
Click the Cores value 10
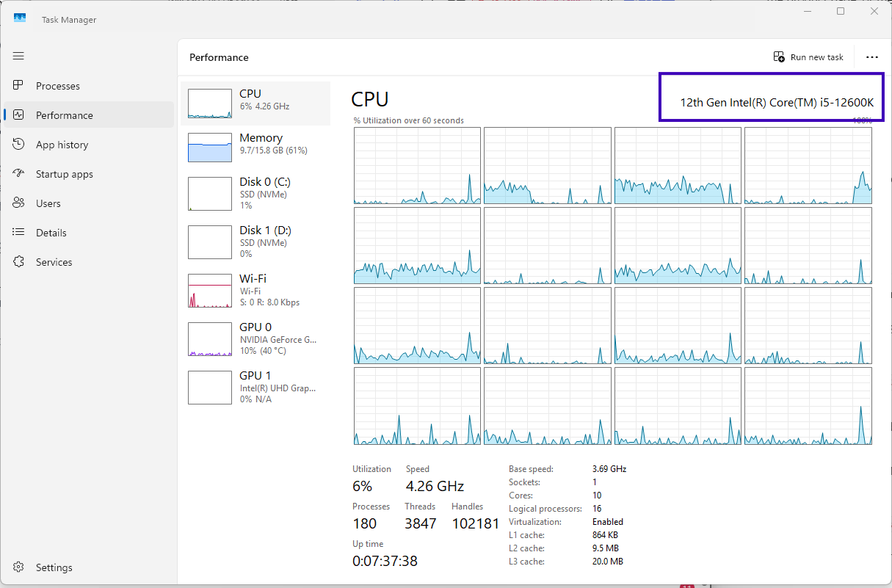click(x=597, y=496)
